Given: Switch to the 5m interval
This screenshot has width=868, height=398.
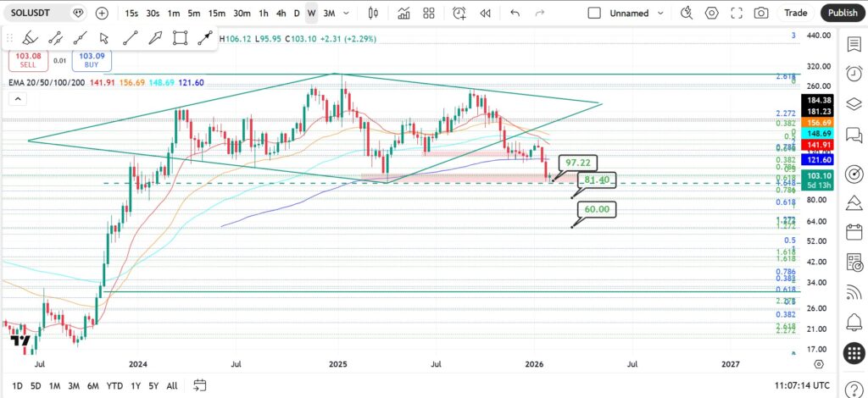Looking at the screenshot, I should pyautogui.click(x=194, y=14).
